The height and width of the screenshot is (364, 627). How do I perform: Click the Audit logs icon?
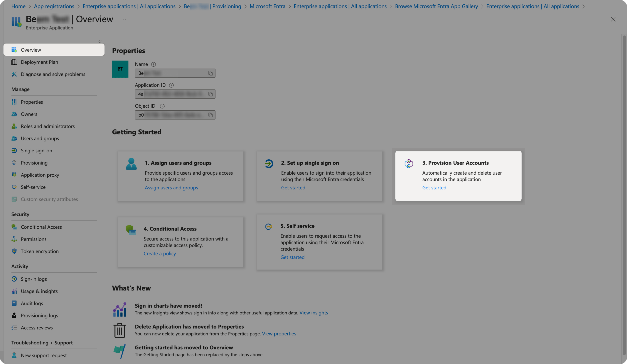pyautogui.click(x=14, y=303)
